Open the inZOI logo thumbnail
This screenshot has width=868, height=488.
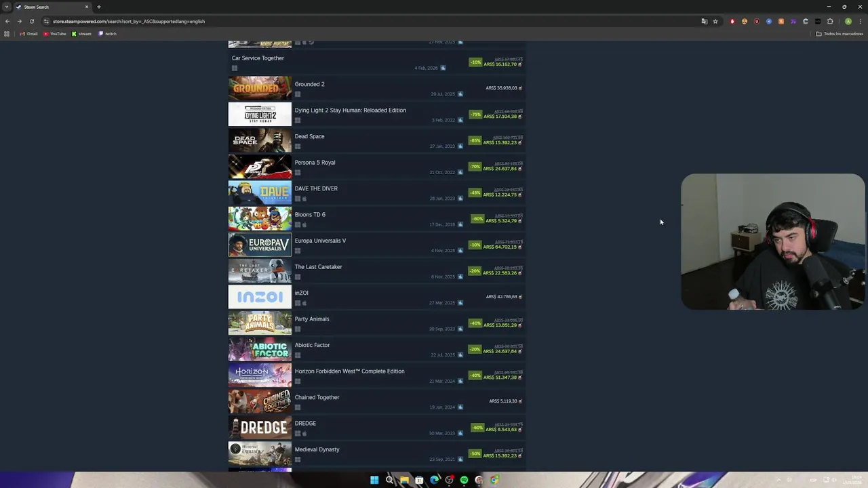click(x=260, y=297)
